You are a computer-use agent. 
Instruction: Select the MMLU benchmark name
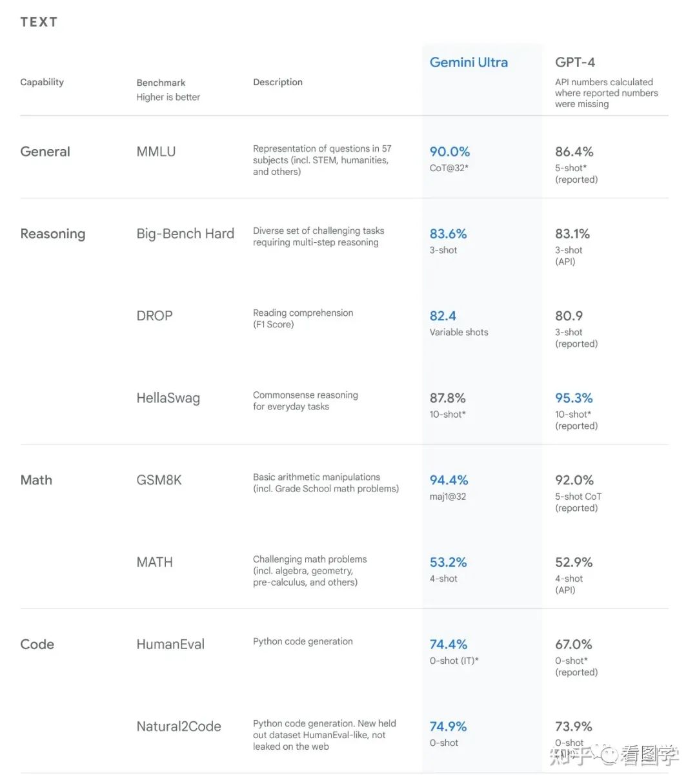tap(156, 152)
